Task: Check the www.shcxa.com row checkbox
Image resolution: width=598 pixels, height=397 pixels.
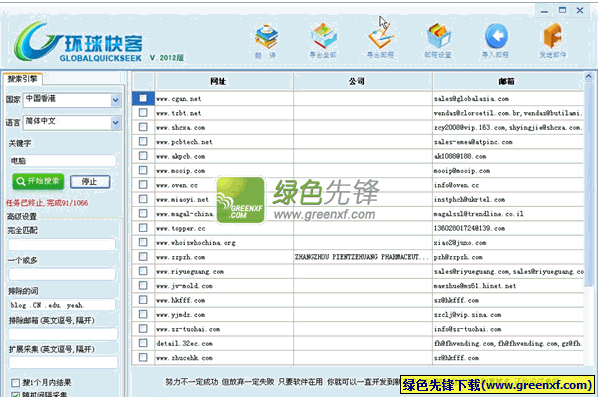Action: [143, 127]
